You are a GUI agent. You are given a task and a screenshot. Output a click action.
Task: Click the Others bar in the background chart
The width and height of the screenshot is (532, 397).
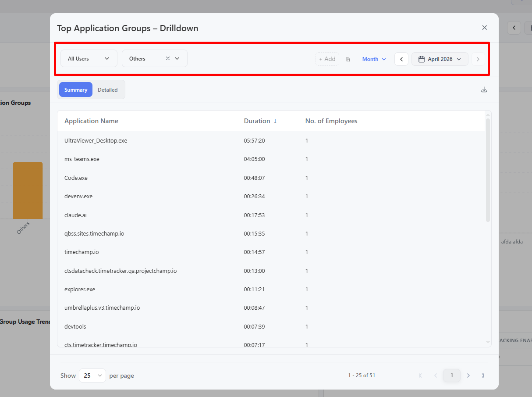coord(28,190)
